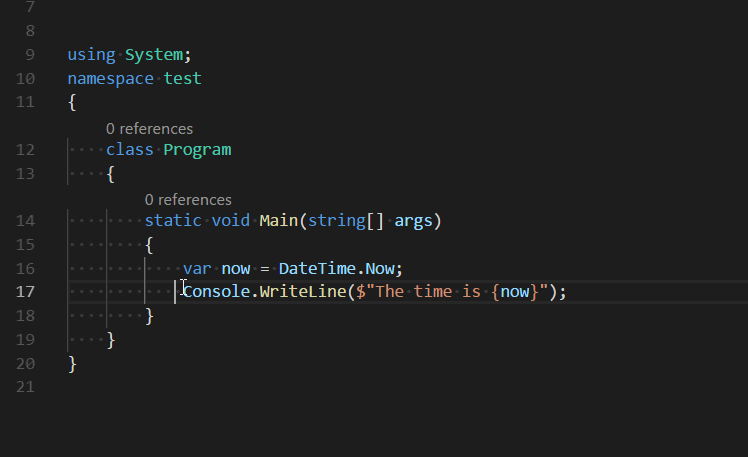Screen dimensions: 748x457
Task: Click the Program class name
Action: pyautogui.click(x=197, y=150)
